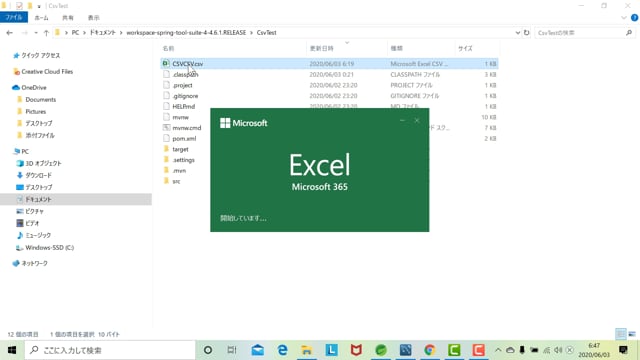Image resolution: width=640 pixels, height=360 pixels.
Task: Launch Edge browser from taskbar
Action: tap(282, 350)
